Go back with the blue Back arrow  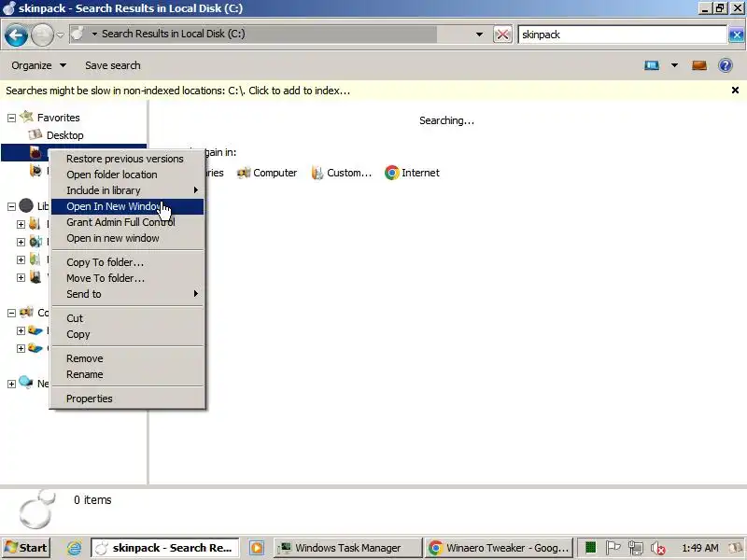coord(16,35)
